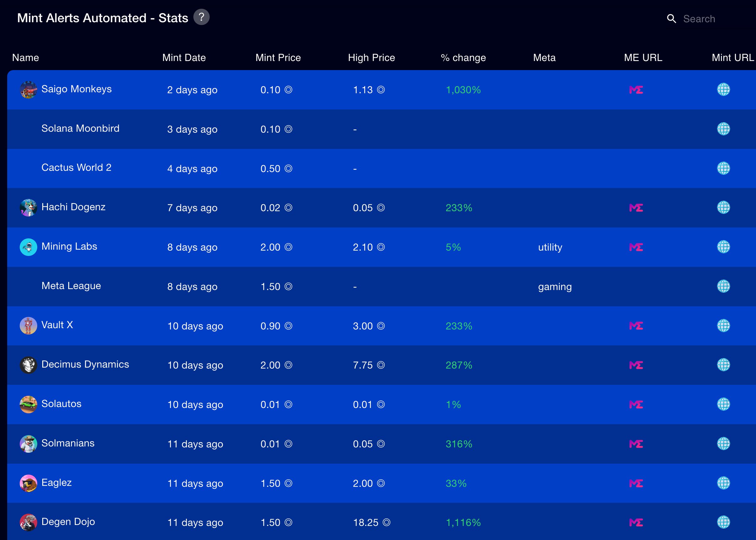Click the help question mark icon

click(x=201, y=17)
